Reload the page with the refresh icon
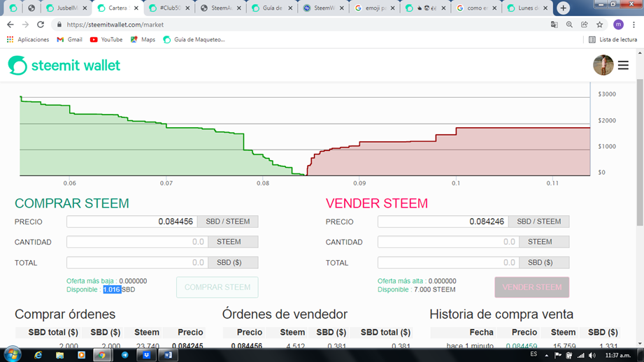Screen dimensions: 644x362 pos(41,24)
